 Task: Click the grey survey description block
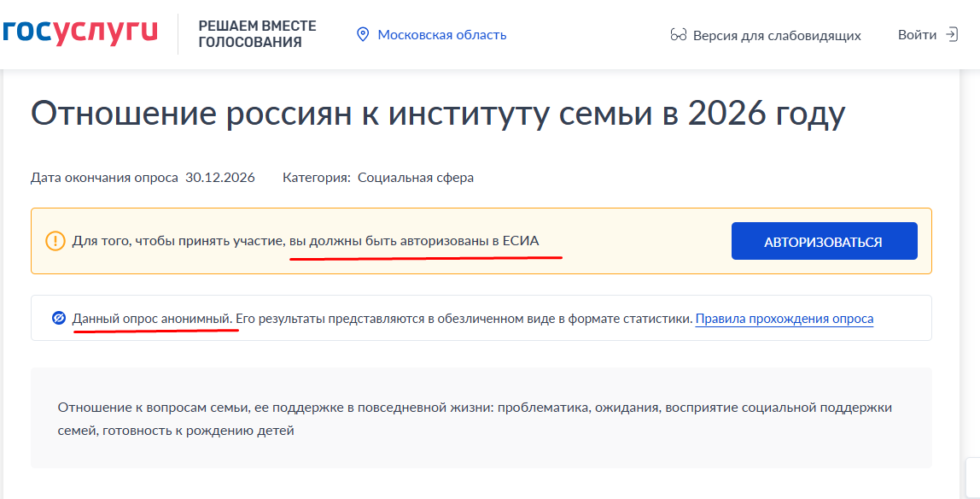tap(481, 418)
